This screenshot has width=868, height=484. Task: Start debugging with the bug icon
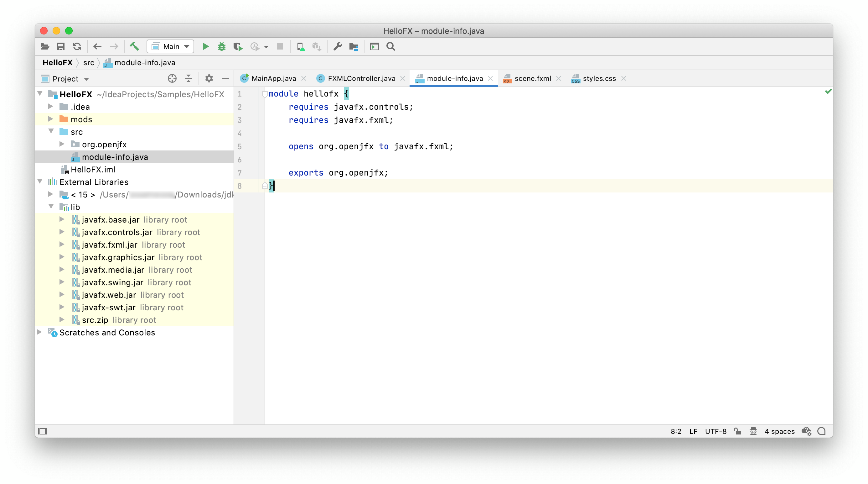221,46
